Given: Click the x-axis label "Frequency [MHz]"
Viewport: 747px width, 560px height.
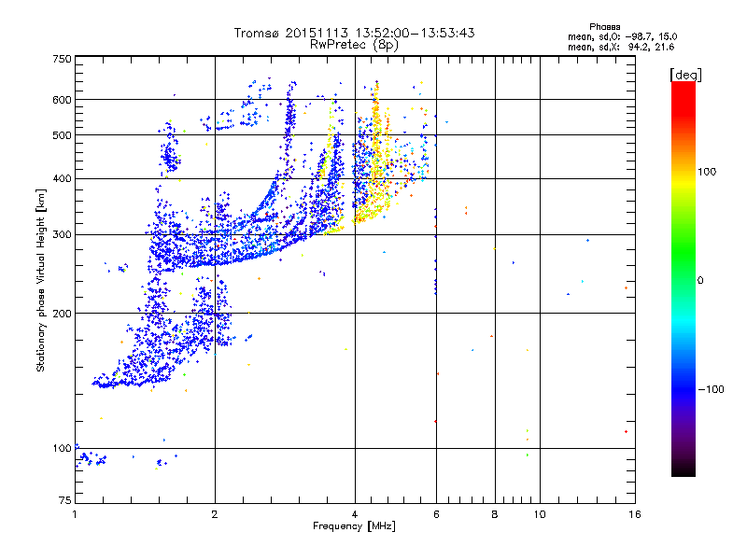Looking at the screenshot, I should click(354, 526).
